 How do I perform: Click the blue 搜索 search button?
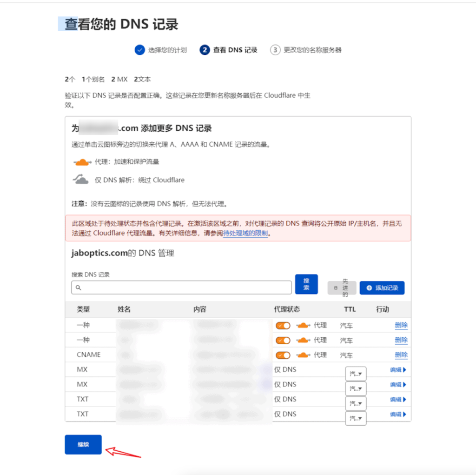pyautogui.click(x=306, y=284)
